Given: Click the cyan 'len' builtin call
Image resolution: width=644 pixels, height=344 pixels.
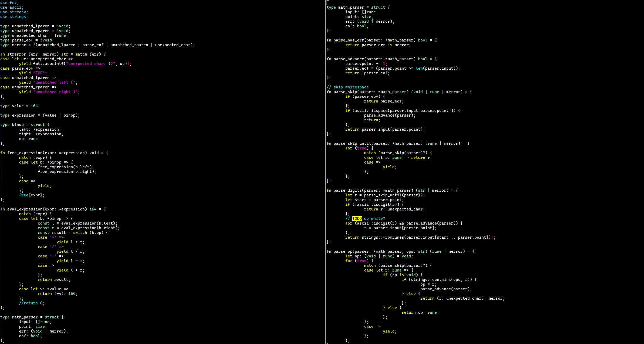Looking at the screenshot, I should 419,68.
